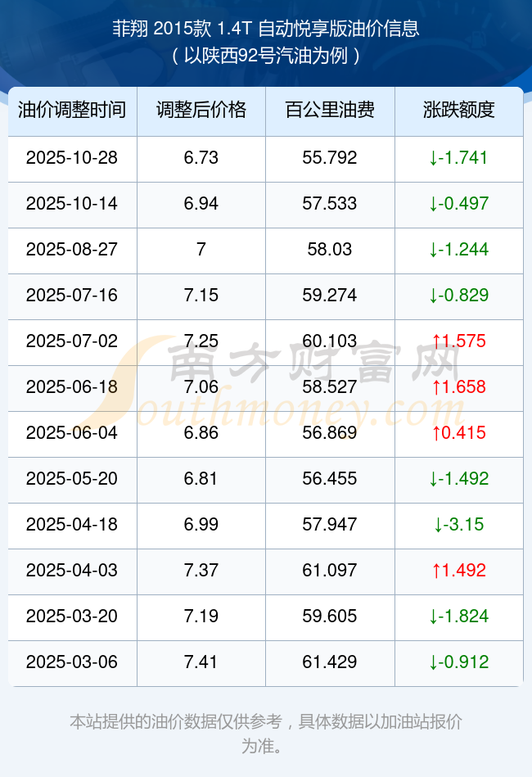Click the 百公里油费 column header
The image size is (532, 777).
click(330, 111)
